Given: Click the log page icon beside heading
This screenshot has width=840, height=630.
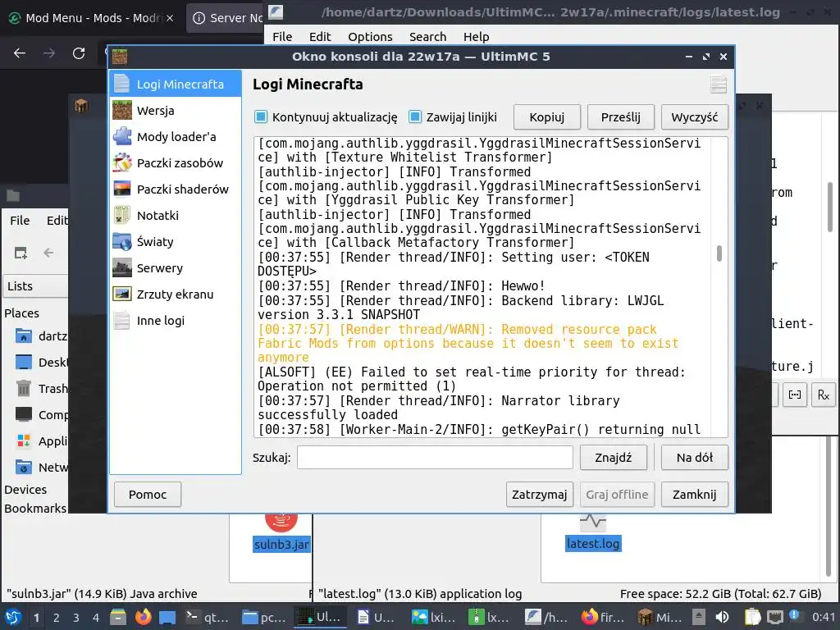Looking at the screenshot, I should [719, 84].
